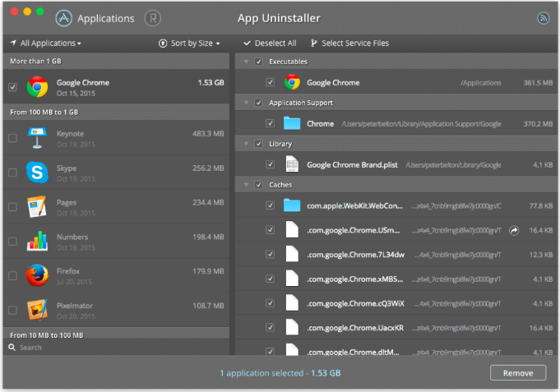Screen dimensions: 560x392
Task: Click the All Applications location arrow icon
Action: coord(13,43)
